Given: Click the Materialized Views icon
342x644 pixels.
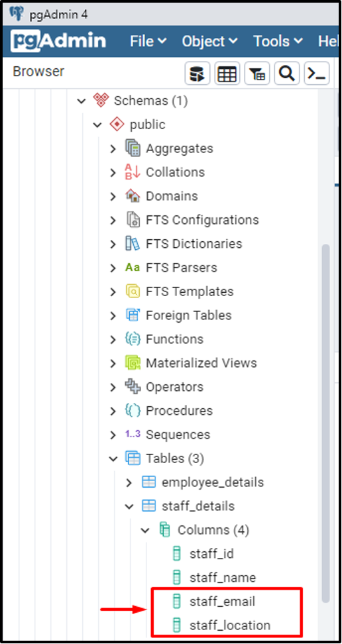Looking at the screenshot, I should [x=133, y=363].
